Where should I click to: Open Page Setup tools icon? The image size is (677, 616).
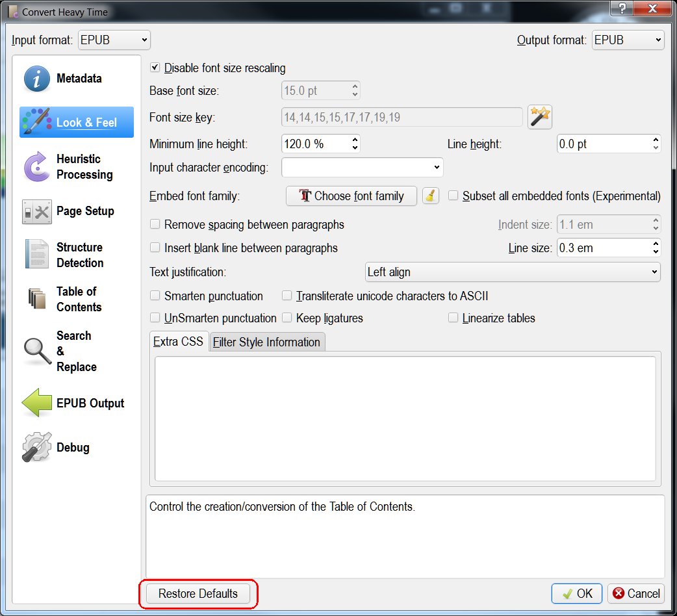point(36,212)
